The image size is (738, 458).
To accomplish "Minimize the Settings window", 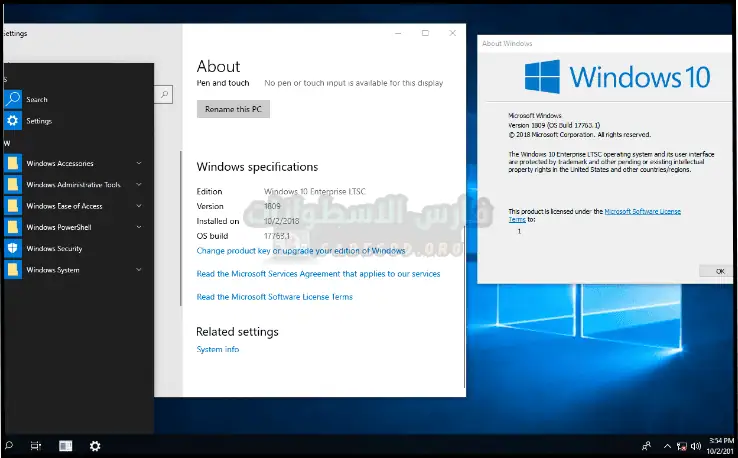I will (398, 33).
